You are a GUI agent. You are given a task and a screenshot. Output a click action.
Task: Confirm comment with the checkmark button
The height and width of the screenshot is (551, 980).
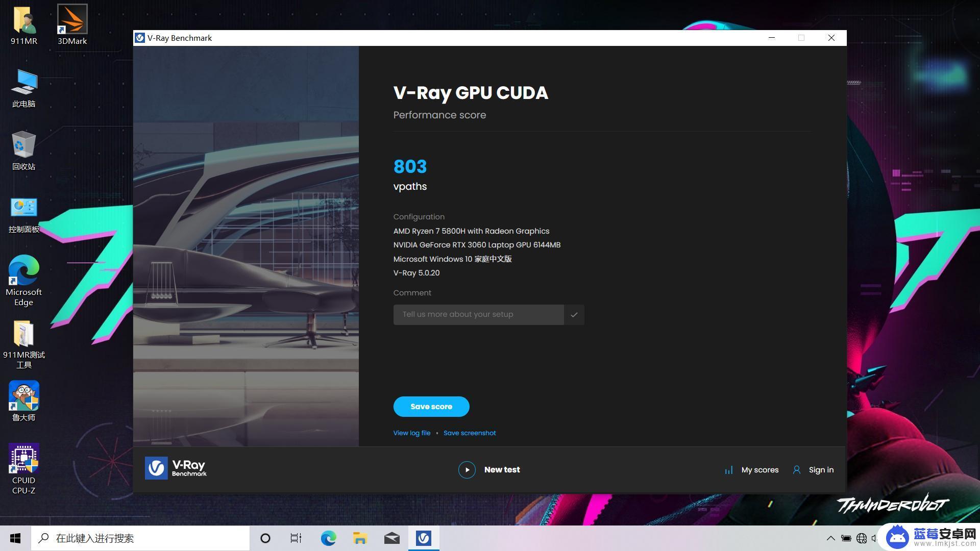point(574,315)
